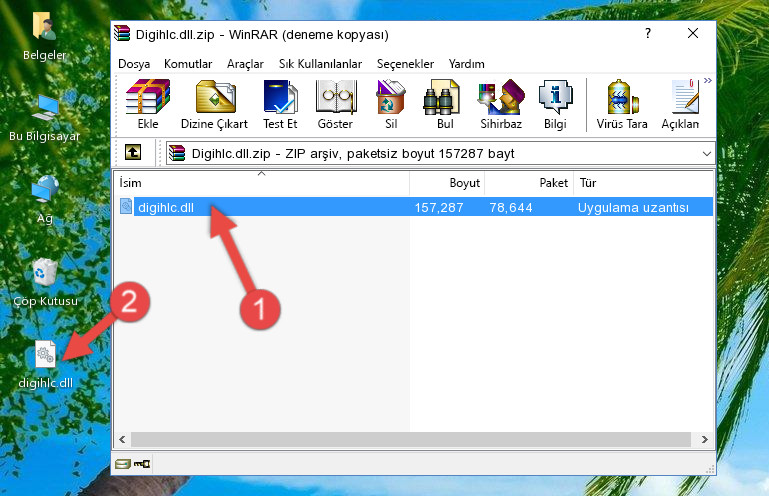Sort by the Tür column header

(643, 183)
